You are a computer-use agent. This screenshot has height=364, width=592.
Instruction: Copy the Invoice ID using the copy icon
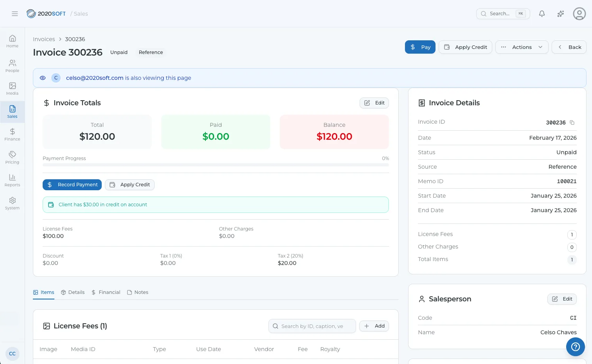tap(572, 123)
